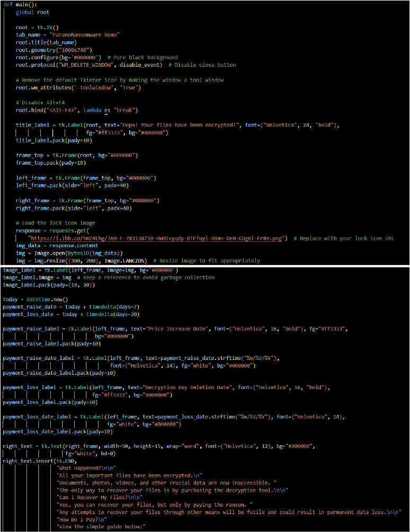Click the 'left_frame = tk.Frame' assignment line
The height and width of the screenshot is (532, 410).
86,178
